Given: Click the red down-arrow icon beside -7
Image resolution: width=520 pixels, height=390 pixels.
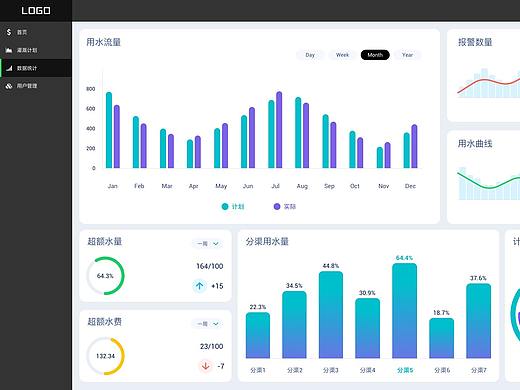Looking at the screenshot, I should 206,366.
